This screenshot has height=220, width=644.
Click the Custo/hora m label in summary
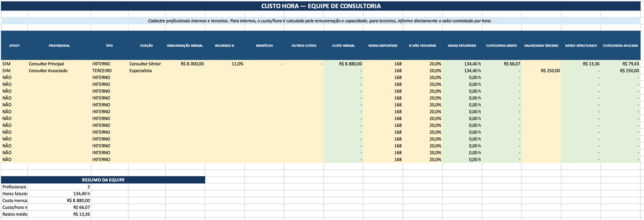click(x=14, y=208)
